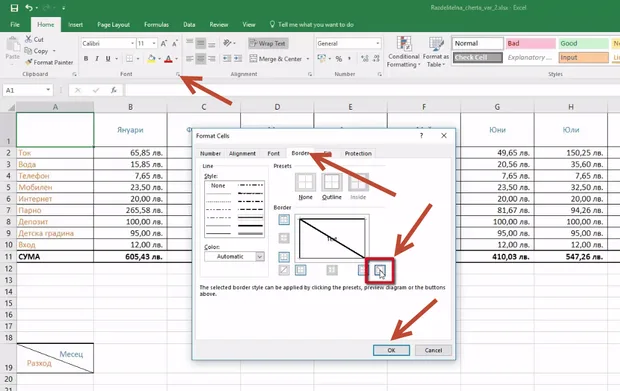Decrease font size with small A

(175, 43)
